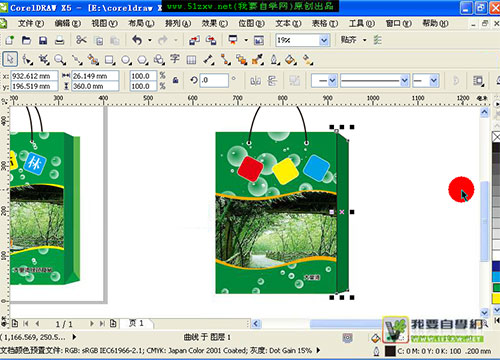Click the x position field 932.612 mm
Screen dimensions: 500x360
point(34,76)
